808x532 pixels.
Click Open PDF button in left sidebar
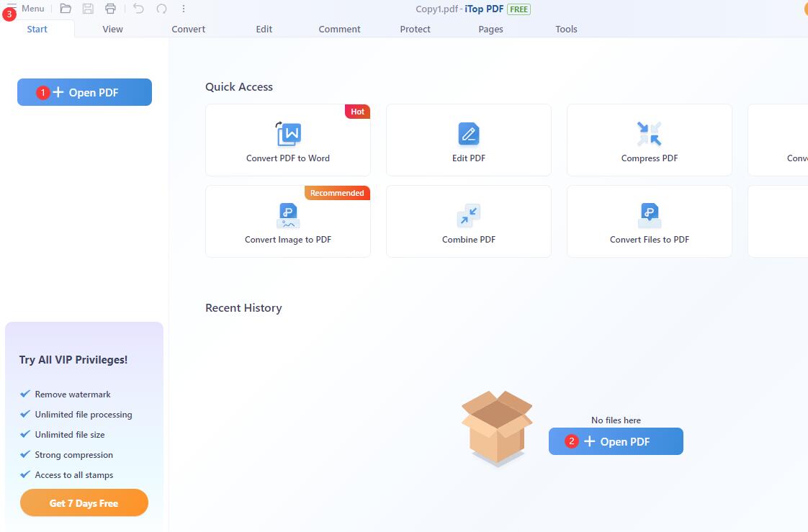(x=85, y=92)
